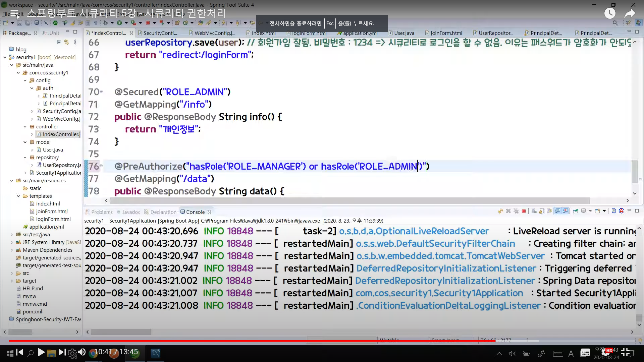Open application.yml from the package tree
The width and height of the screenshot is (644, 362).
click(46, 227)
